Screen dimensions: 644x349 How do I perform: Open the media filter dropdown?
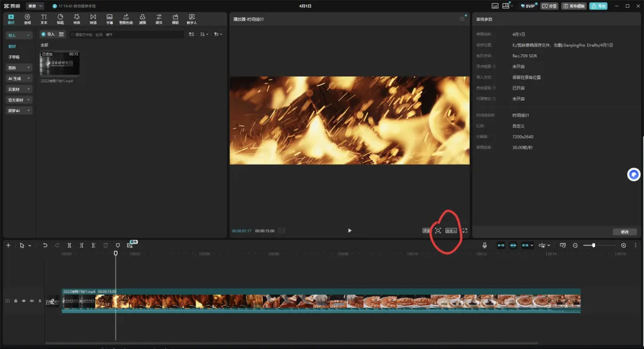point(218,34)
